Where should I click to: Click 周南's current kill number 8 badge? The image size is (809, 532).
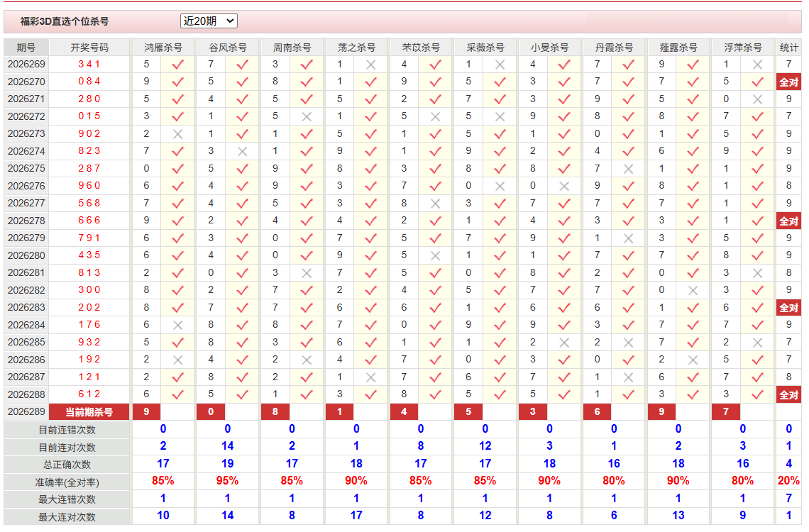[x=275, y=412]
